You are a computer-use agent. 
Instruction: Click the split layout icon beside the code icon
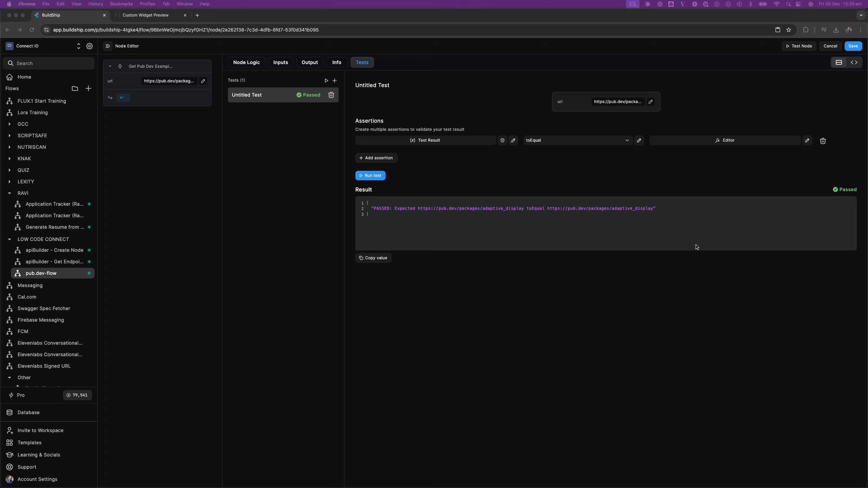click(x=839, y=62)
